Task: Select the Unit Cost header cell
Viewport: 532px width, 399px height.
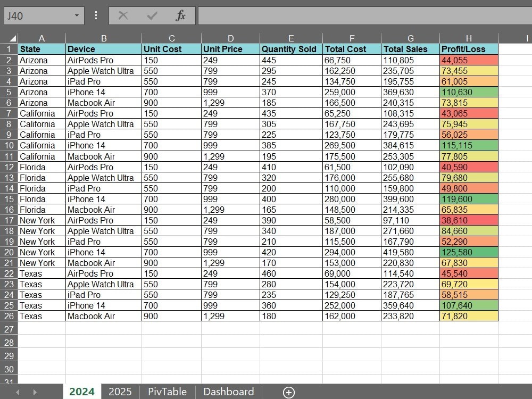Action: [x=172, y=49]
